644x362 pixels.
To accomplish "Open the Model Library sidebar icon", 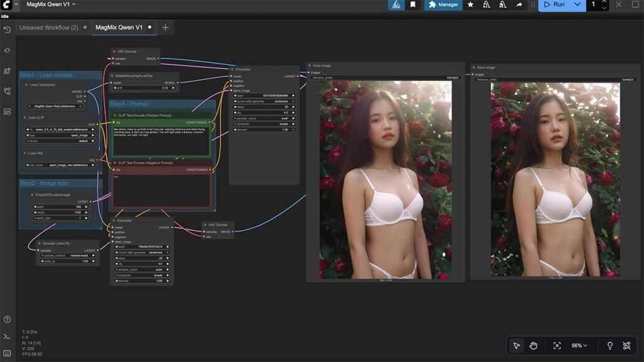I will (x=7, y=70).
